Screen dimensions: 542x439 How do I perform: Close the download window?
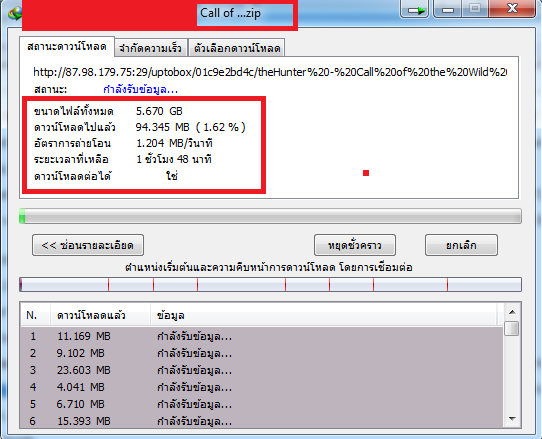512,9
